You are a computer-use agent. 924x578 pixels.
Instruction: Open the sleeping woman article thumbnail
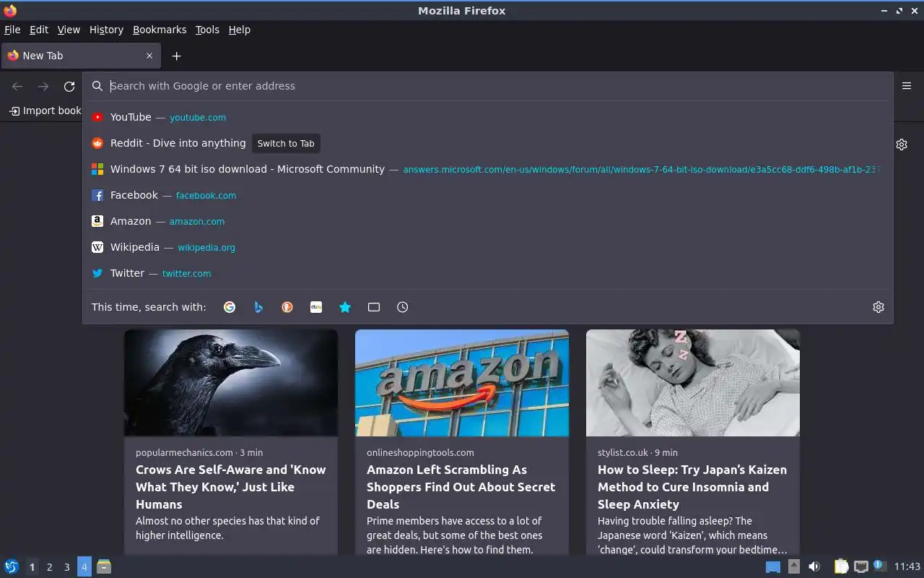tap(693, 383)
